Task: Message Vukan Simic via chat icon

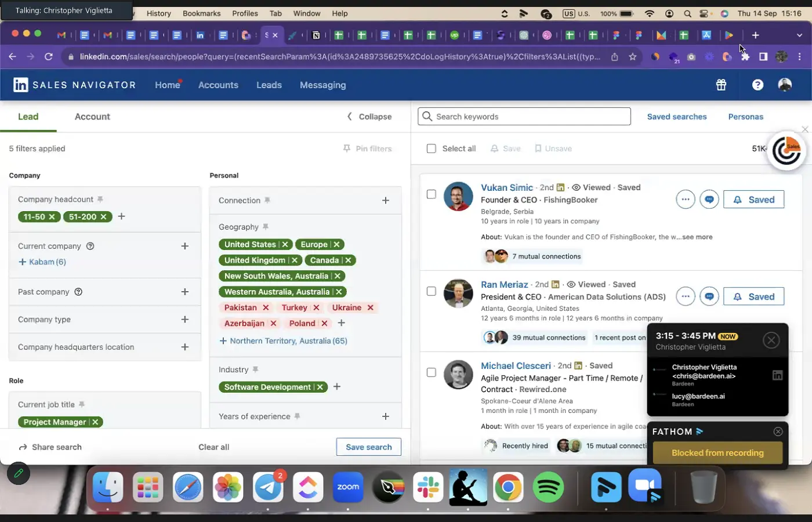Action: tap(709, 200)
